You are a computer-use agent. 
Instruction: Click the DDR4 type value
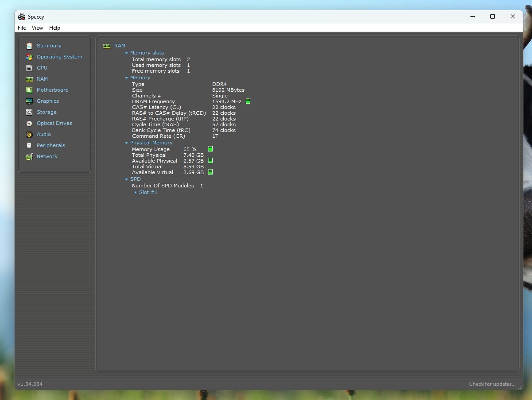click(218, 84)
